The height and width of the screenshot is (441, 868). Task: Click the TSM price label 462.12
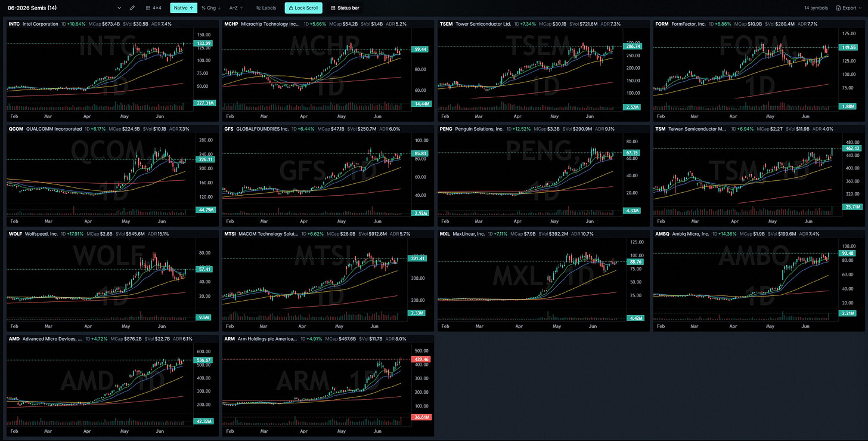851,148
